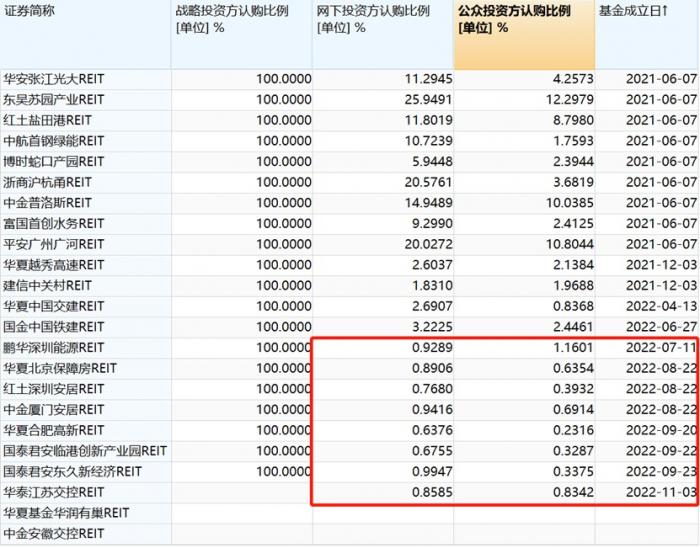The height and width of the screenshot is (548, 700).
Task: Click the cell value 20.0272
Action: (428, 245)
